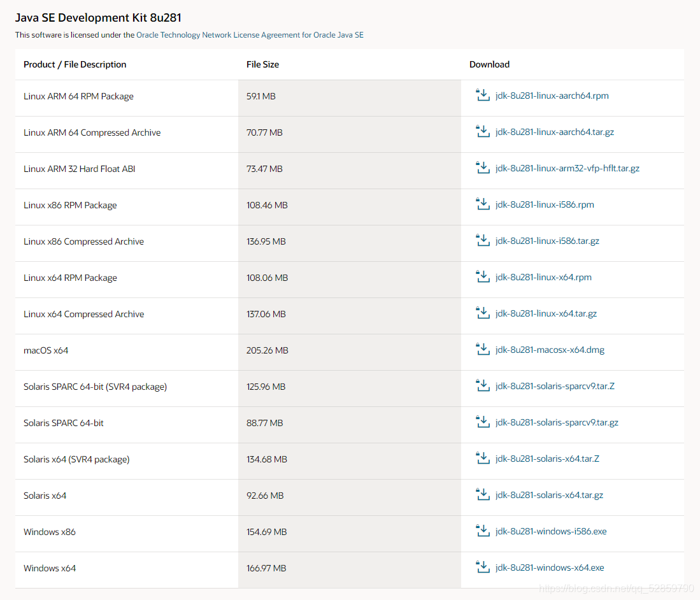Click the jdk-8u281-linux-i586.tar.gz link
The width and height of the screenshot is (700, 600).
[547, 241]
